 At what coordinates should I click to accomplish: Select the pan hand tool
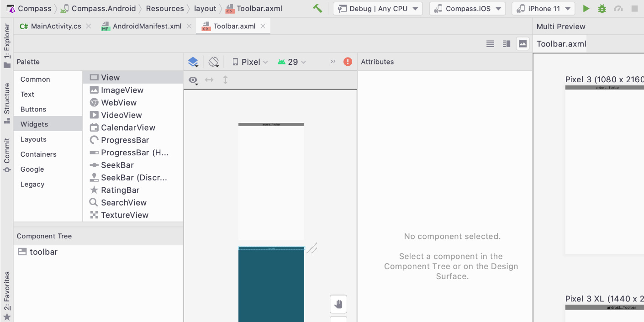coord(338,304)
